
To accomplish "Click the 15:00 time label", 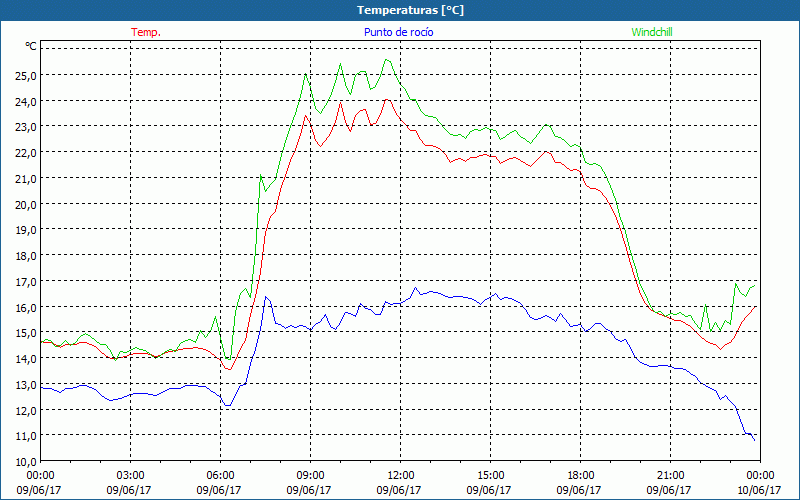I will pyautogui.click(x=490, y=475).
